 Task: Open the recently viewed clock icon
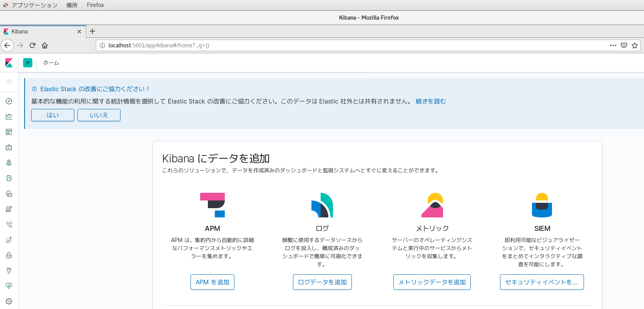pos(9,82)
